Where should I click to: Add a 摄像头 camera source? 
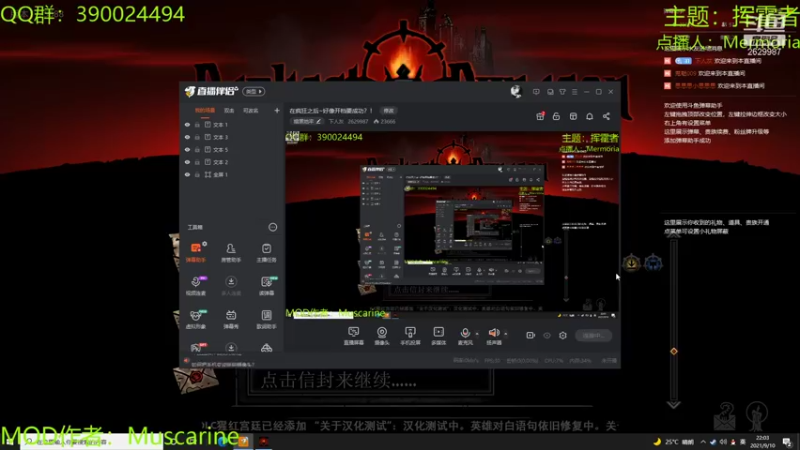382,336
